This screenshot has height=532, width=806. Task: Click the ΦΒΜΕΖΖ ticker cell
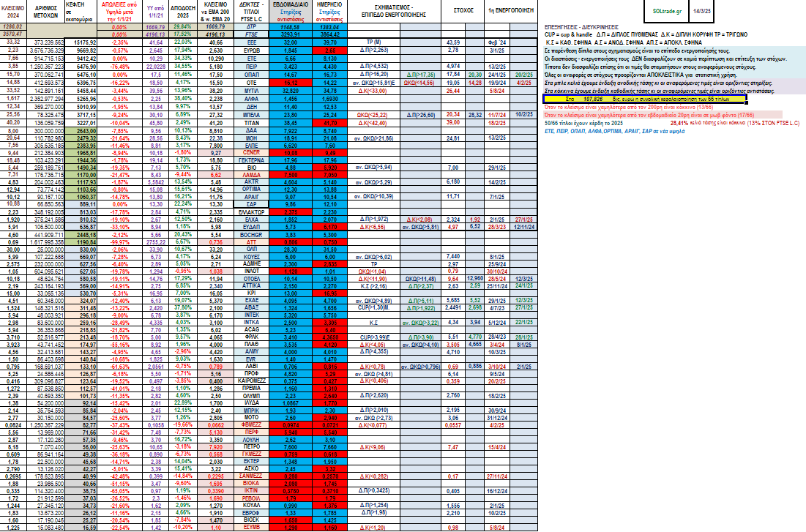252,426
